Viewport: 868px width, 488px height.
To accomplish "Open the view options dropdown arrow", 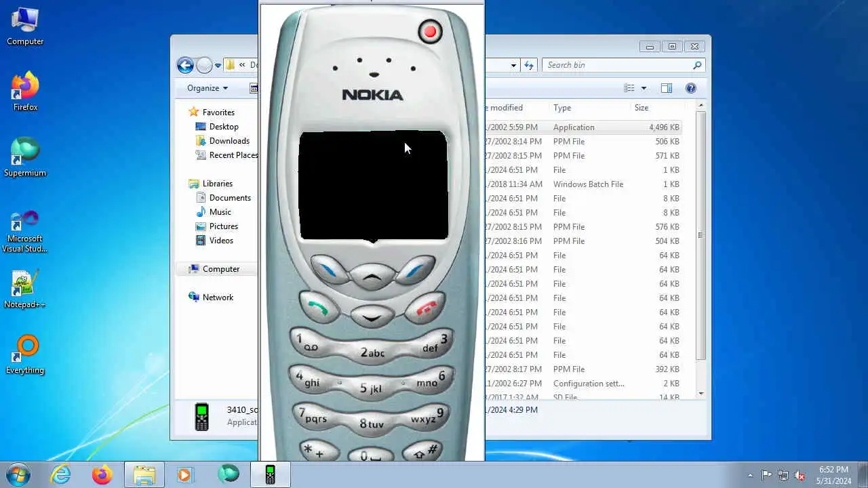I will 644,88.
